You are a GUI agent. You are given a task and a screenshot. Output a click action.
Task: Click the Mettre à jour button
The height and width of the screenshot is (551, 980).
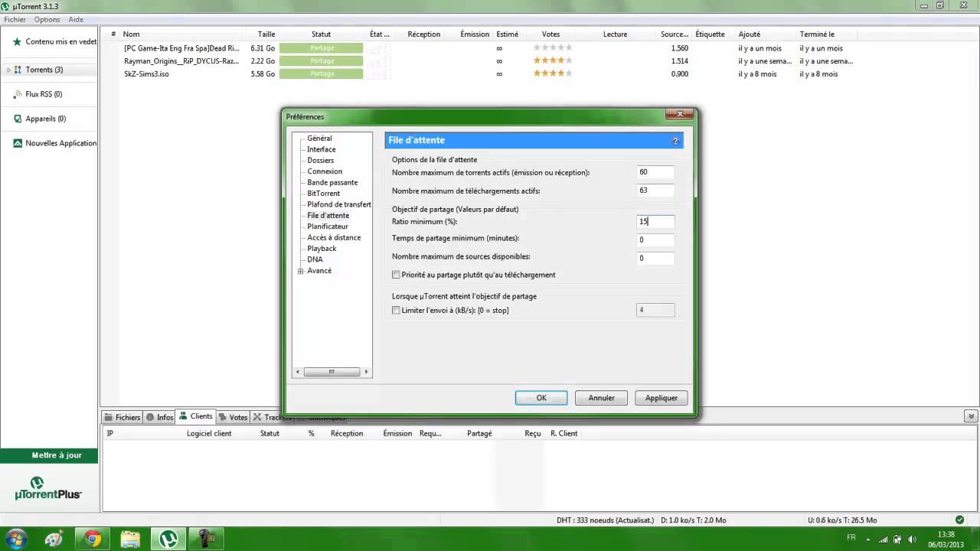click(50, 455)
